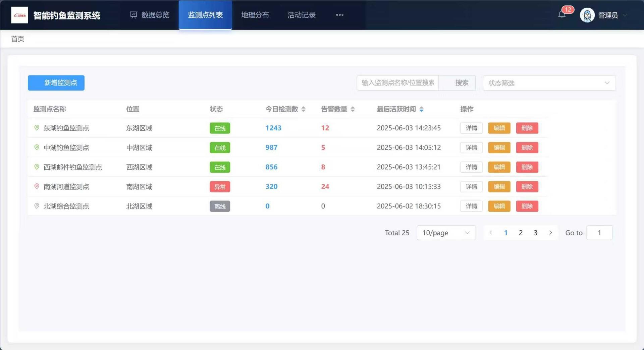Click the administrator avatar icon
Image resolution: width=644 pixels, height=350 pixels.
[x=587, y=15]
